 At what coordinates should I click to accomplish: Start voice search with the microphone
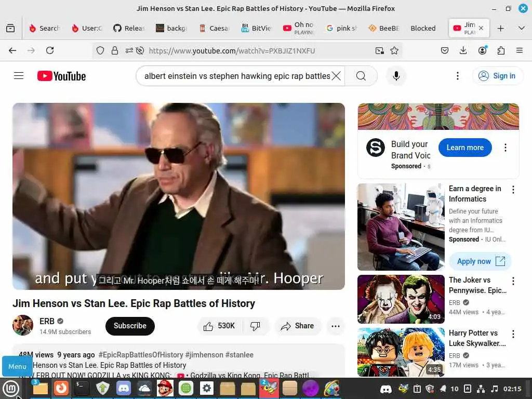(x=396, y=76)
